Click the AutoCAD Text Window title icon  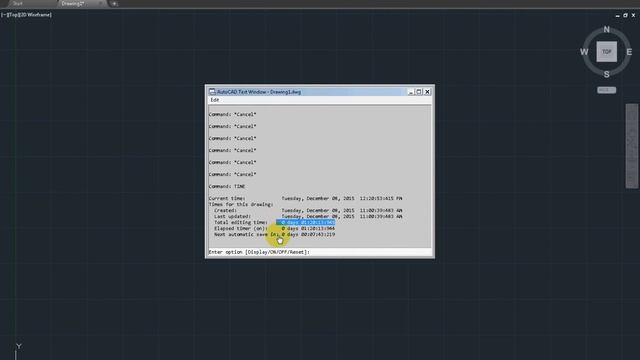pyautogui.click(x=212, y=92)
